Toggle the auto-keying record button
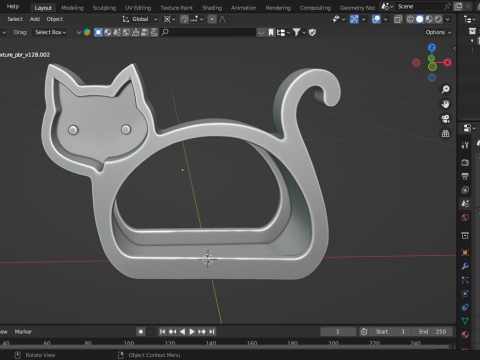The width and height of the screenshot is (480, 360). click(141, 332)
